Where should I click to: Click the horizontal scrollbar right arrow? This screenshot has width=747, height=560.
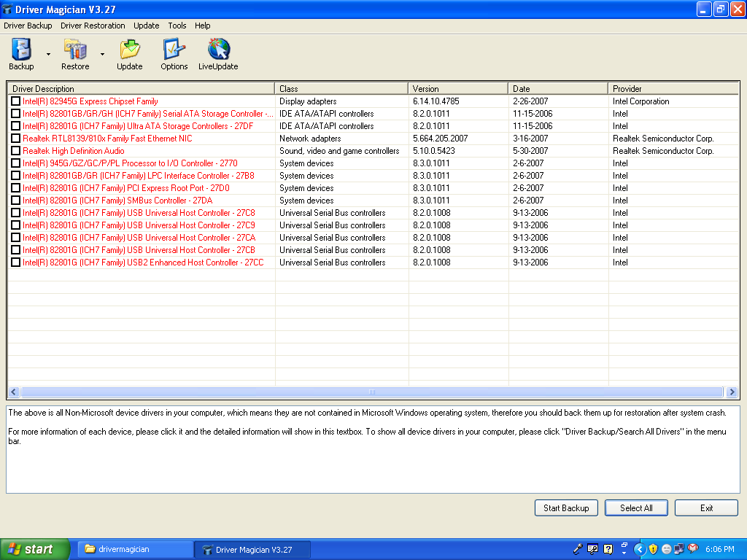pyautogui.click(x=732, y=392)
